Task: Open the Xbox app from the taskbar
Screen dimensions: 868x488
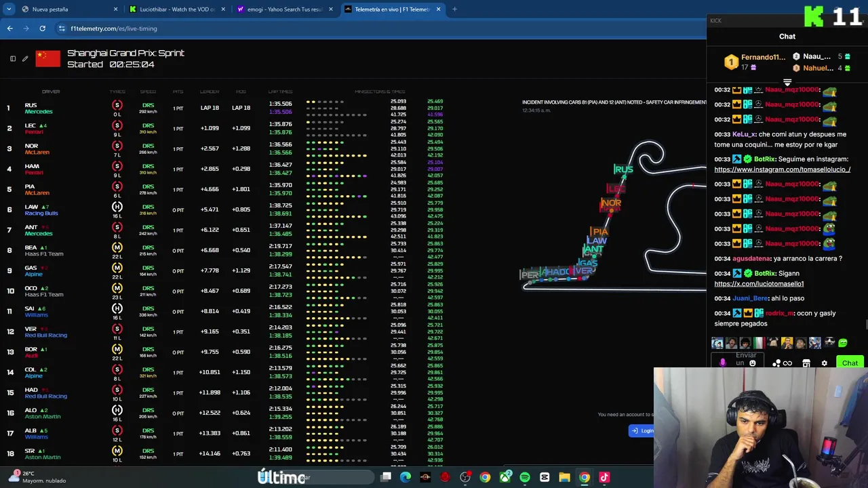Action: (x=505, y=477)
